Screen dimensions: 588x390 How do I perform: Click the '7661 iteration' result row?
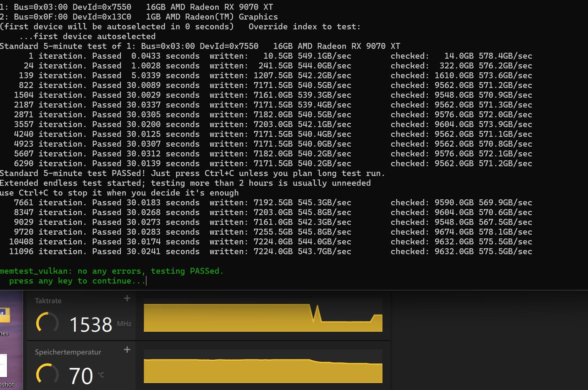click(273, 203)
